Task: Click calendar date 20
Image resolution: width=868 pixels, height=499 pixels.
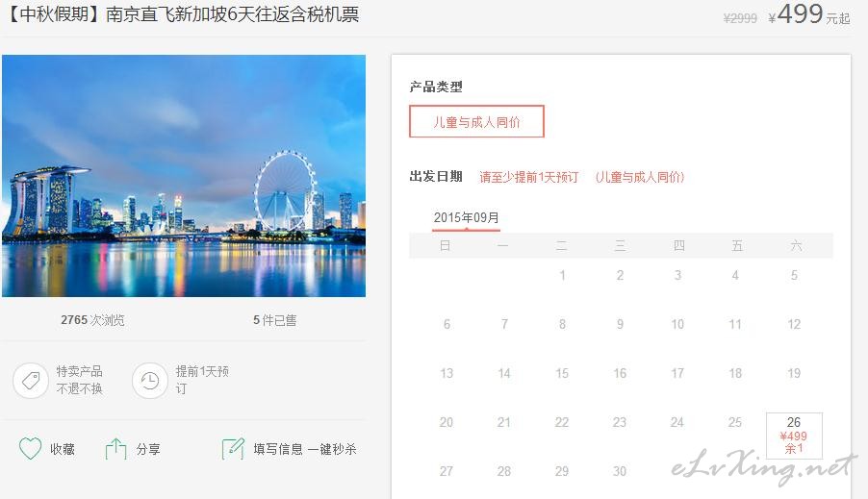Action: pyautogui.click(x=447, y=423)
